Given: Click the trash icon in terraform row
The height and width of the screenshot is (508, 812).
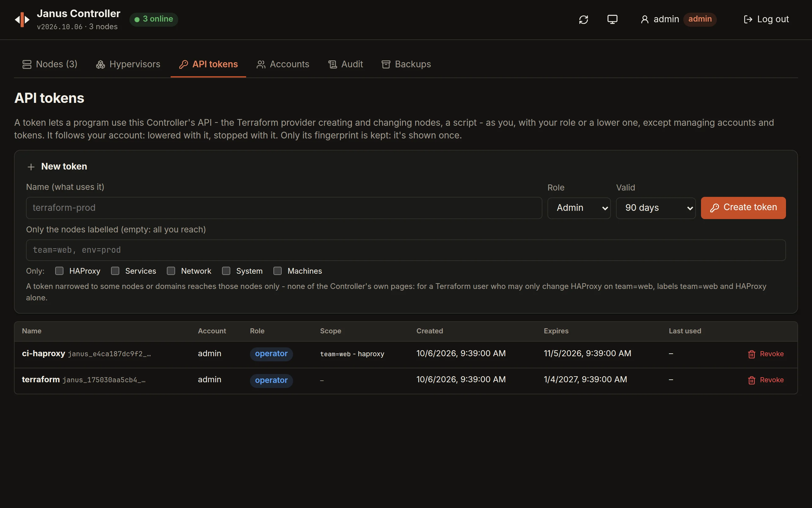Looking at the screenshot, I should pyautogui.click(x=752, y=380).
